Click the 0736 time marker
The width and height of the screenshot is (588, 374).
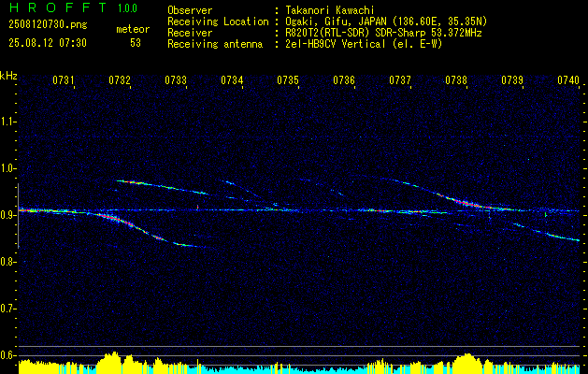(x=344, y=79)
